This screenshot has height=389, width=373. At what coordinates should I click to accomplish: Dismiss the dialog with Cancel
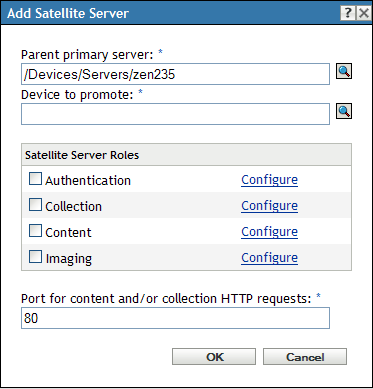coord(305,357)
